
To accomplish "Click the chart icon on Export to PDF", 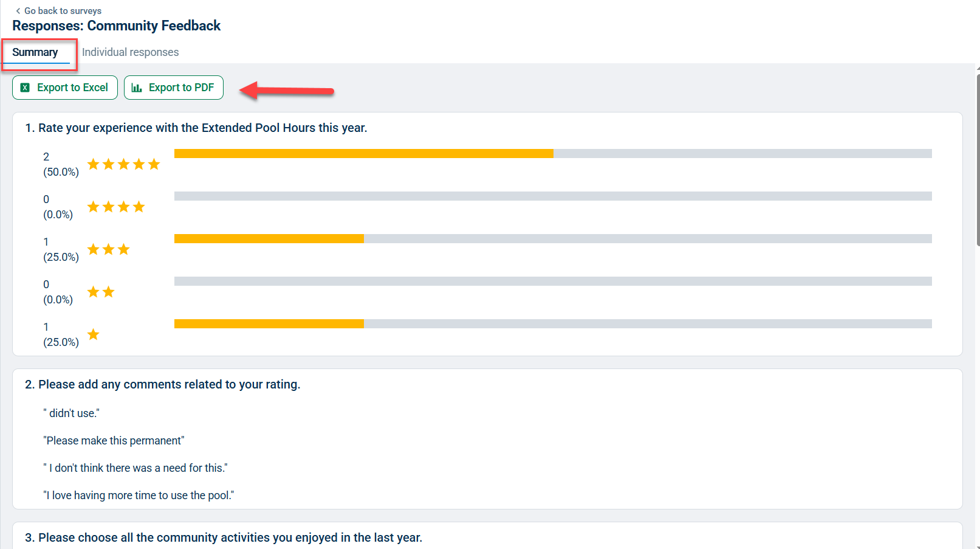I will [137, 88].
